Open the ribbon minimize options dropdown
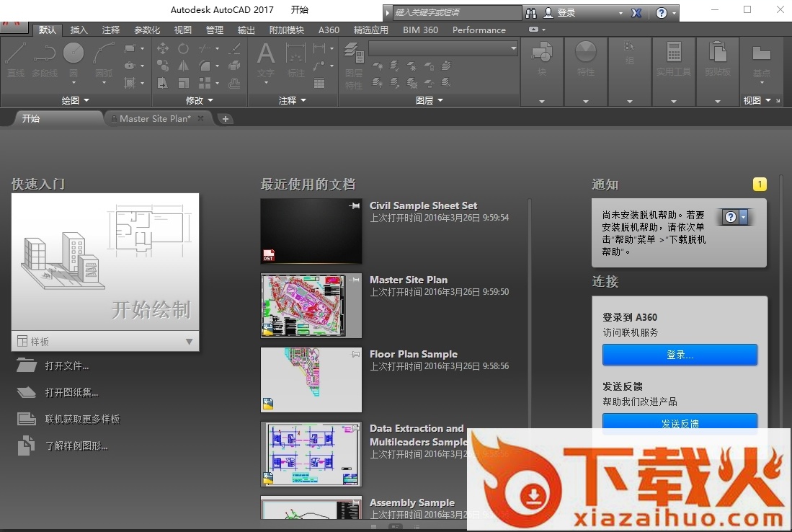This screenshot has width=792, height=532. pyautogui.click(x=543, y=30)
